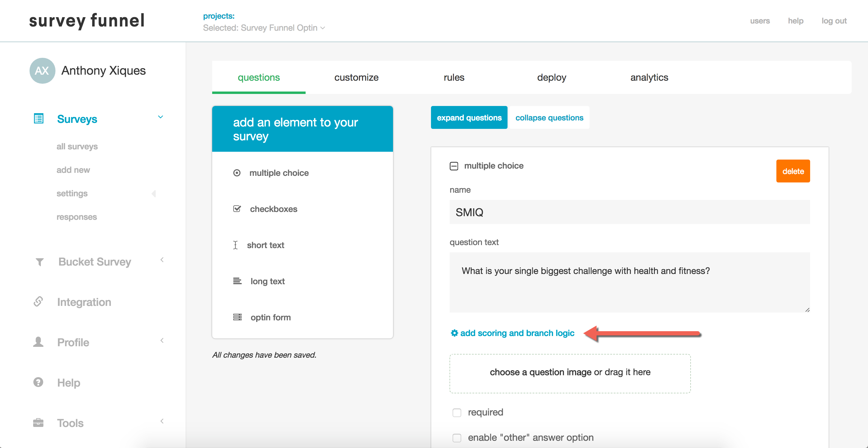Click the Surveys list icon in sidebar
Image resolution: width=868 pixels, height=448 pixels.
pyautogui.click(x=39, y=119)
